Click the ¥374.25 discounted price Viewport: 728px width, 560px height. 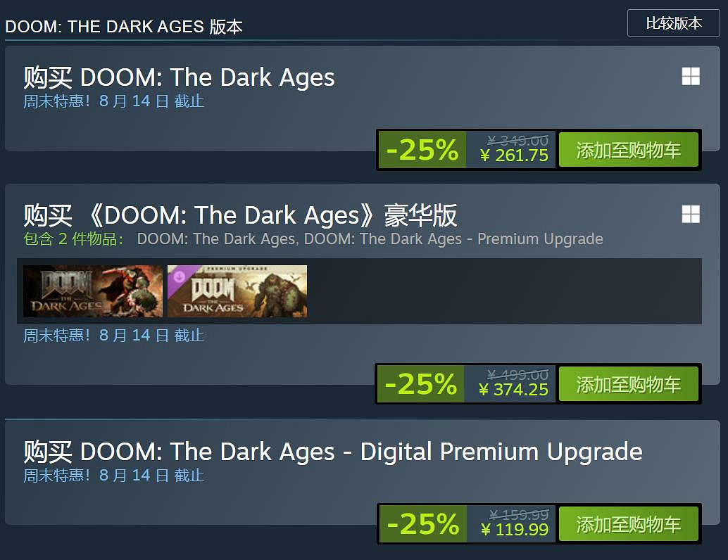point(513,390)
